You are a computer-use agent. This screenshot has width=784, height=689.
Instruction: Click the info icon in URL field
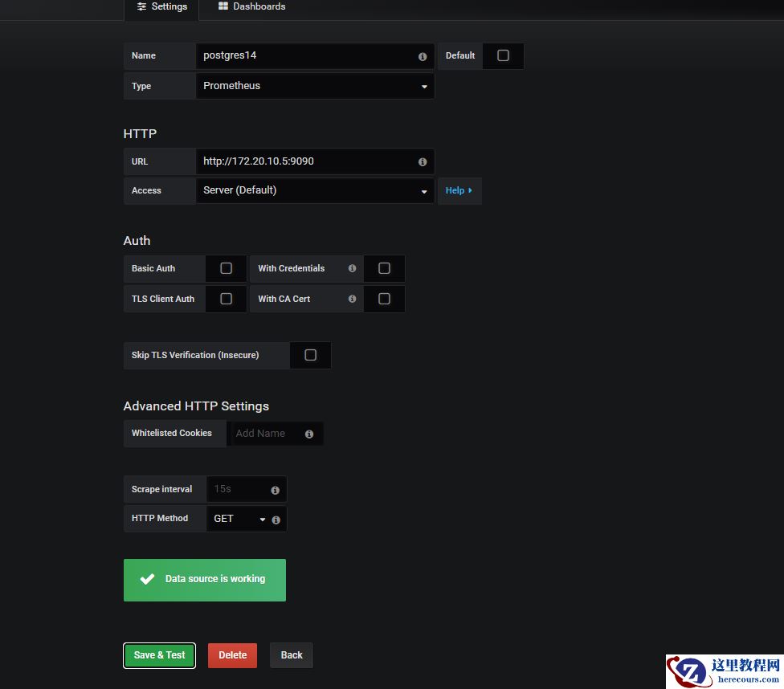coord(423,162)
